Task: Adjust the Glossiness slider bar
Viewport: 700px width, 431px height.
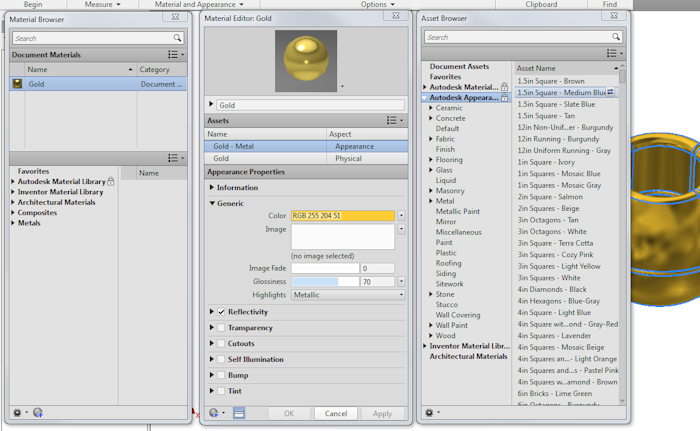Action: [325, 281]
